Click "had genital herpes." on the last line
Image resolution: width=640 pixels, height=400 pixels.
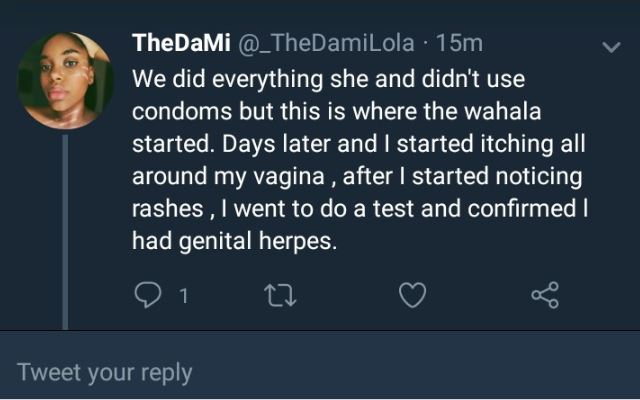coord(231,241)
